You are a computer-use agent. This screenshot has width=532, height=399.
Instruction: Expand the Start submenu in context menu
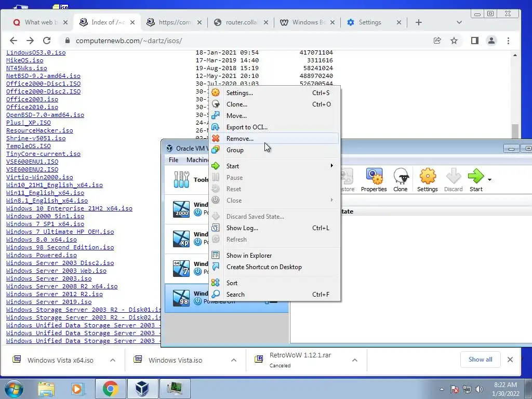coord(274,166)
